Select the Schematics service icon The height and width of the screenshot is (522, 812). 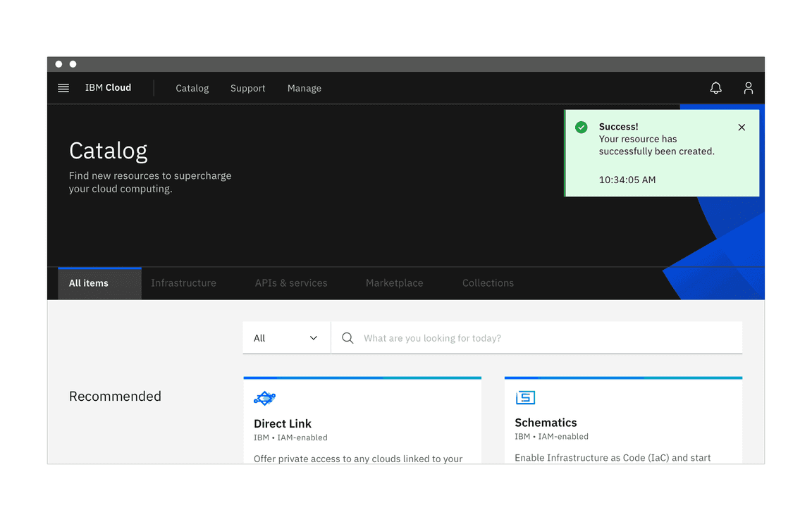pos(525,397)
